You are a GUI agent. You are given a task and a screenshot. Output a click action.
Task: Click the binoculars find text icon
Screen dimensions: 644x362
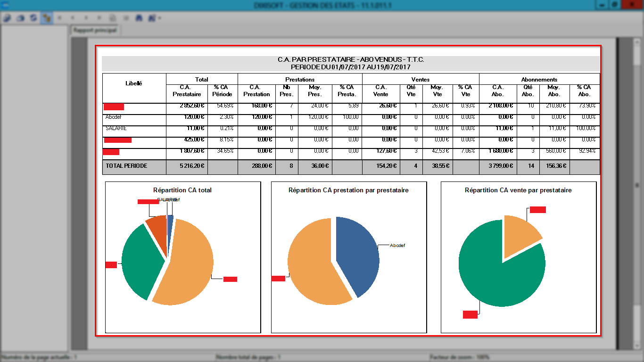tap(139, 18)
